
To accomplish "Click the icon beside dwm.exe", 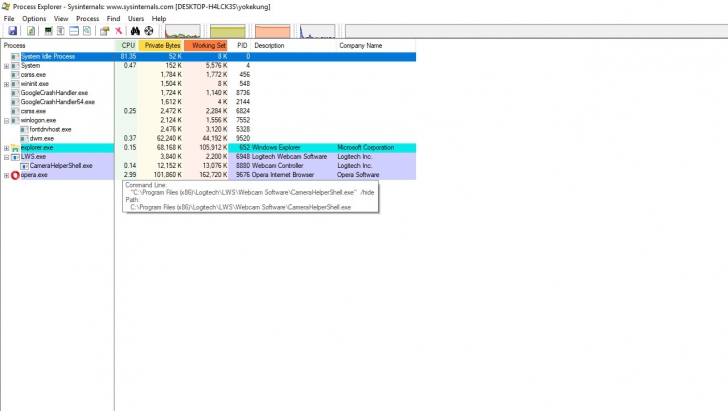I will pyautogui.click(x=24, y=138).
